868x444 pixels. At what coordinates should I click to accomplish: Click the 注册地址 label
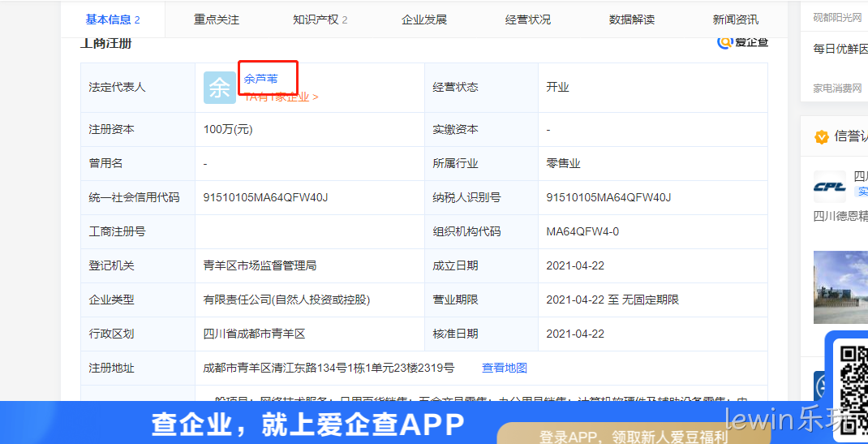(111, 368)
